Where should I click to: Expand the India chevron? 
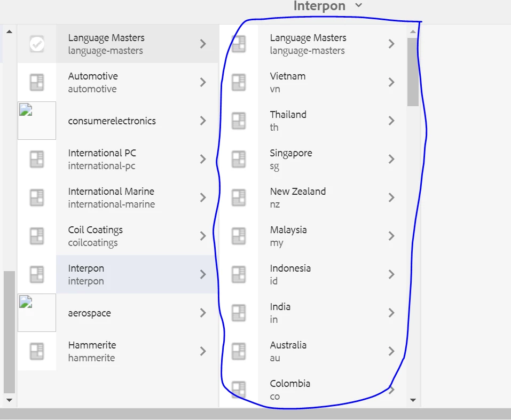[x=392, y=313]
